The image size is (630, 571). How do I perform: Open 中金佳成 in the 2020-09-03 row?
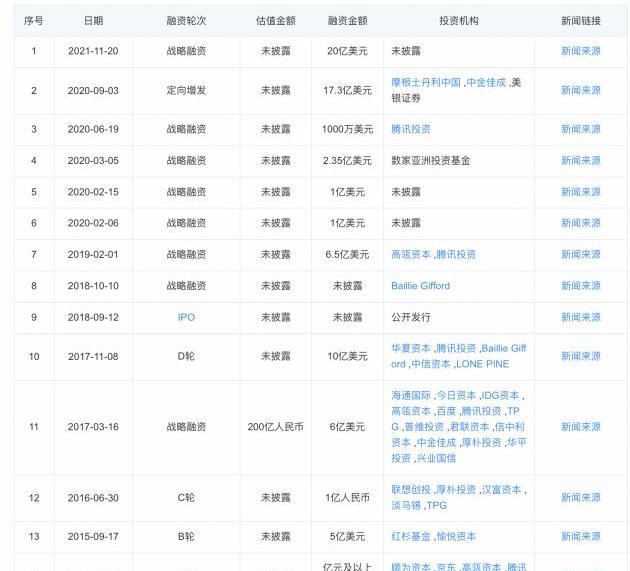coord(486,83)
